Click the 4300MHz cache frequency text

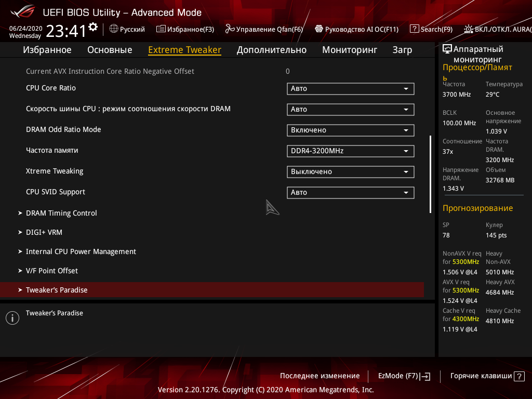click(465, 319)
